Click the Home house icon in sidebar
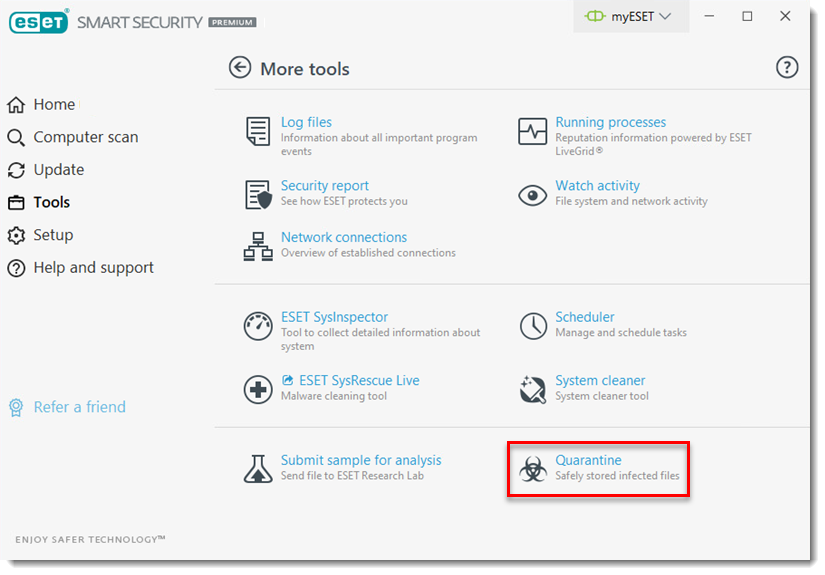The width and height of the screenshot is (825, 575). 16,105
